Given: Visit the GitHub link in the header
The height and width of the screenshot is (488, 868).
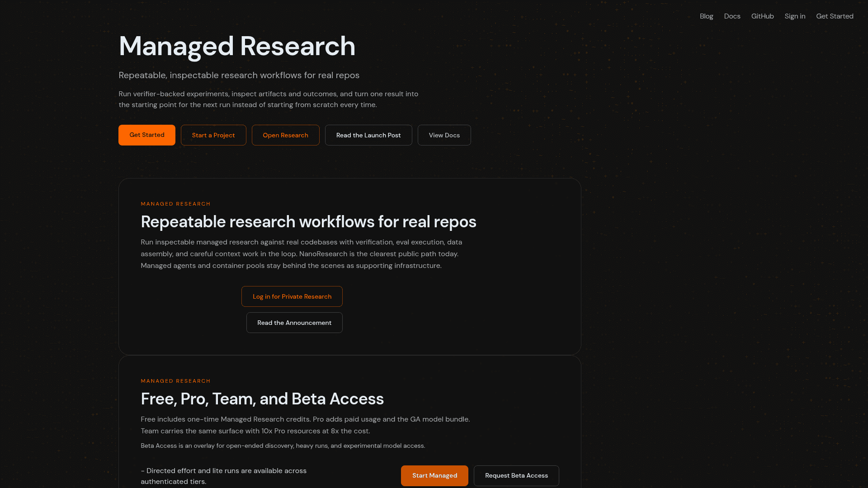Looking at the screenshot, I should click(762, 16).
